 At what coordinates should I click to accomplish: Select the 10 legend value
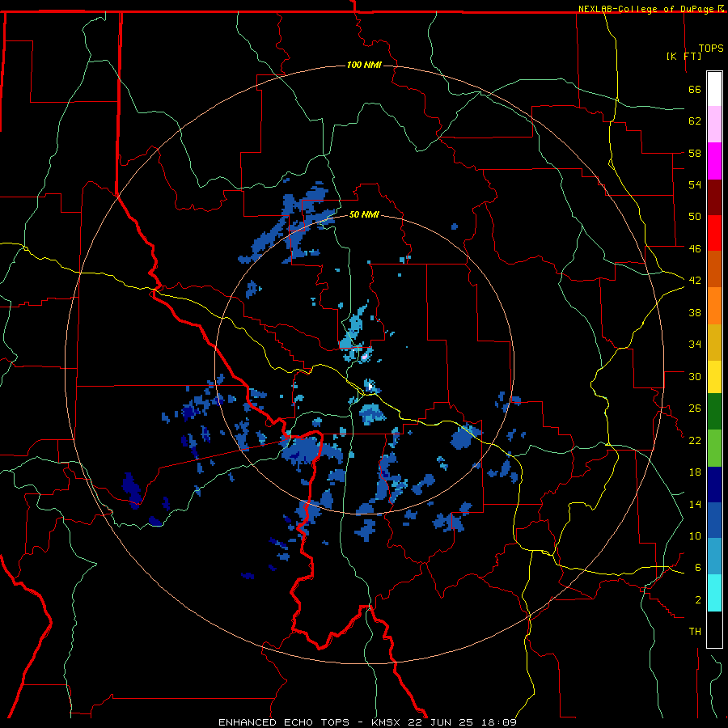[x=695, y=535]
